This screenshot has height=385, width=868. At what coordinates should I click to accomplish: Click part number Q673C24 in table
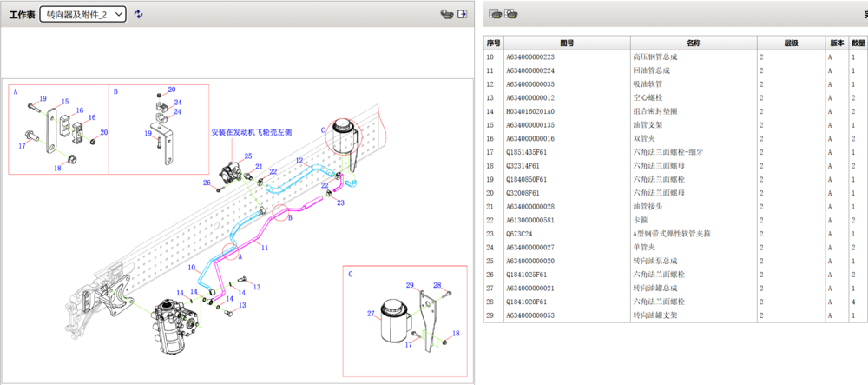(520, 234)
